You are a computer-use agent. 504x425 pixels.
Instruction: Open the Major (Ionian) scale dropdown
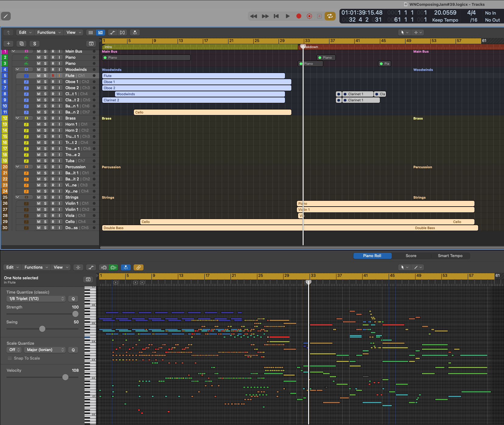(x=45, y=350)
